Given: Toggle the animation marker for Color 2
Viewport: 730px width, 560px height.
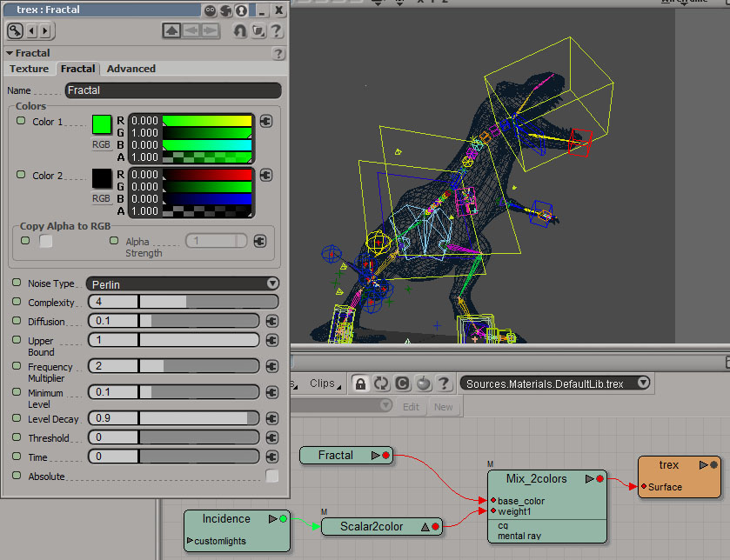Looking at the screenshot, I should 21,175.
